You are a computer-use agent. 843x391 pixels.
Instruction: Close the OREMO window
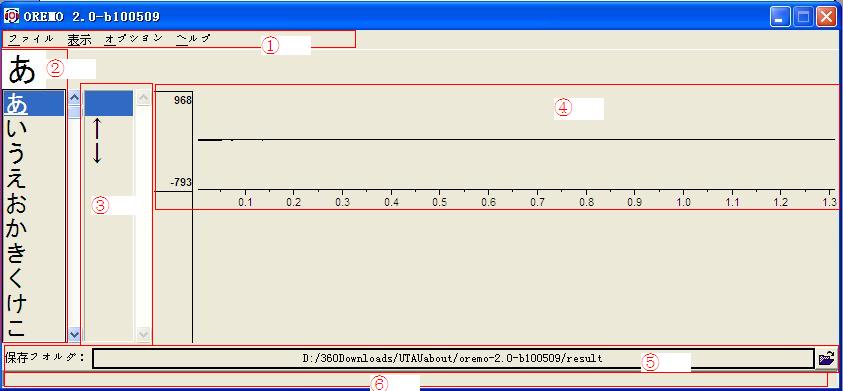(826, 17)
